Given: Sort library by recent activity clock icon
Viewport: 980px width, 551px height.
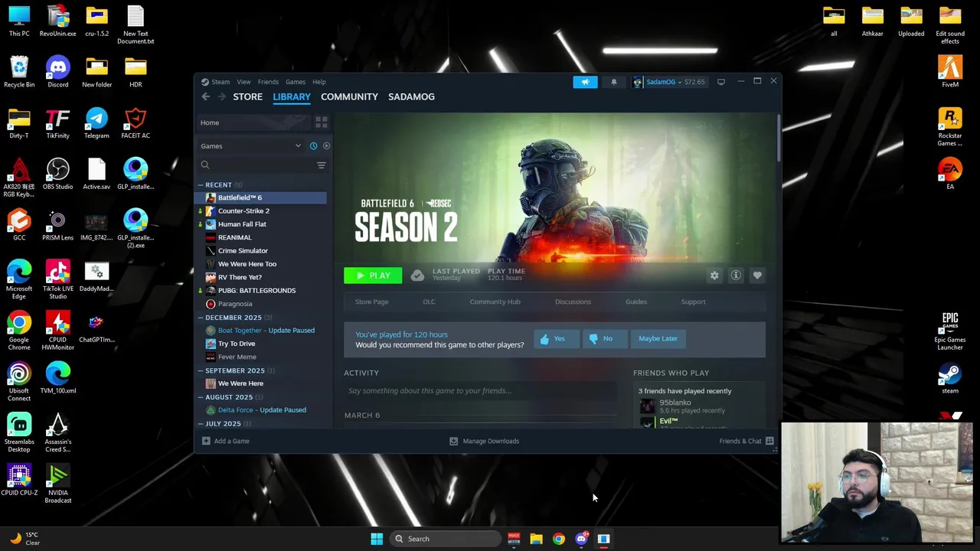Looking at the screenshot, I should click(313, 146).
